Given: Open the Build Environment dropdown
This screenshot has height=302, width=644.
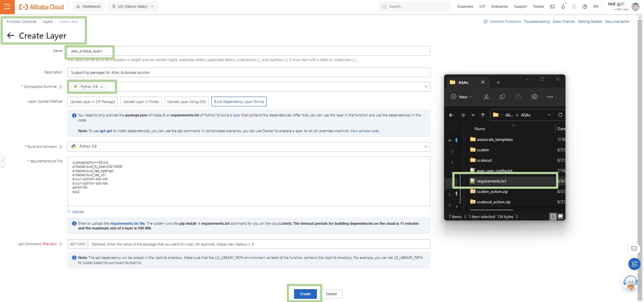Looking at the screenshot, I should 426,147.
